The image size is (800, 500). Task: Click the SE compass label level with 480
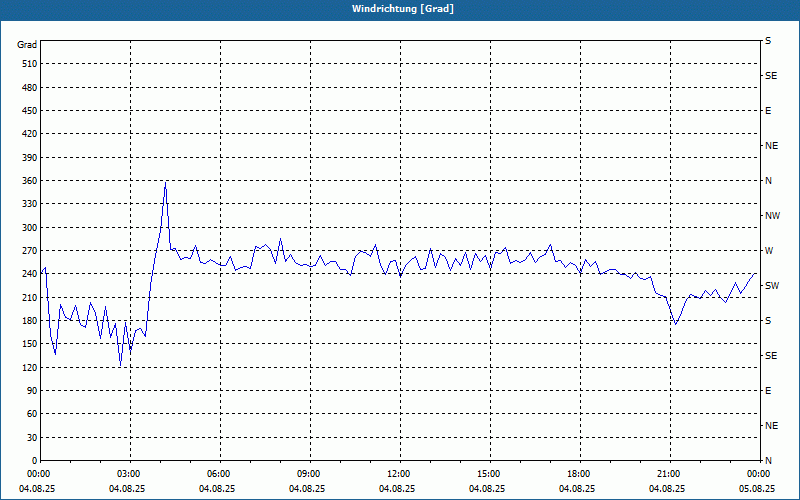[x=771, y=76]
